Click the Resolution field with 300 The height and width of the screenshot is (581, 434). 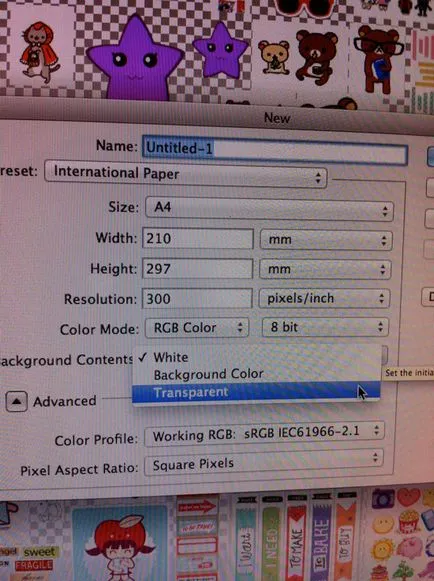coord(197,298)
